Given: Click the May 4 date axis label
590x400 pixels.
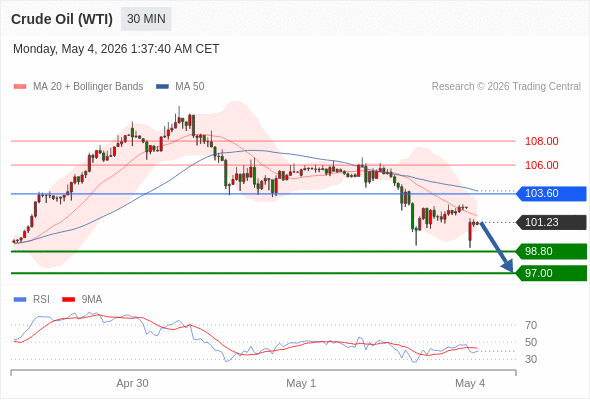Looking at the screenshot, I should pyautogui.click(x=470, y=383).
